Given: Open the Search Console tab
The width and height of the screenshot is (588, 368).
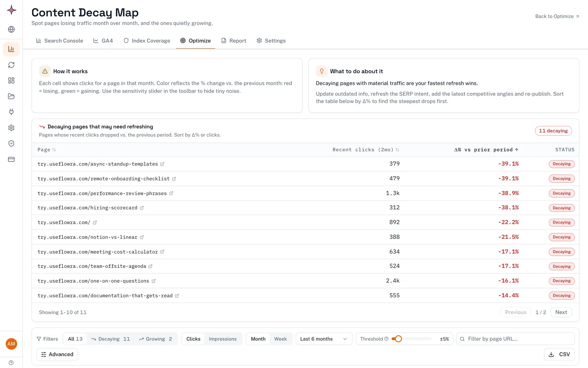Looking at the screenshot, I should pos(60,41).
